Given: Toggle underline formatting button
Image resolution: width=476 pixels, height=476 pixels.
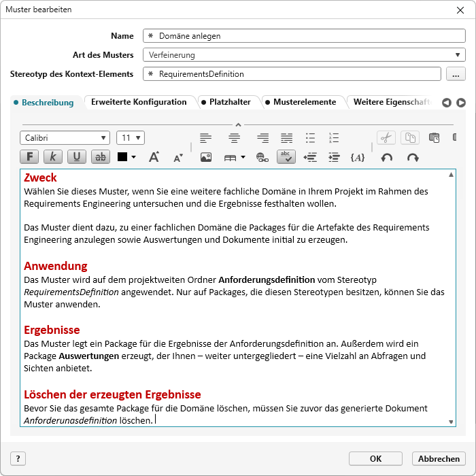Looking at the screenshot, I should click(76, 156).
